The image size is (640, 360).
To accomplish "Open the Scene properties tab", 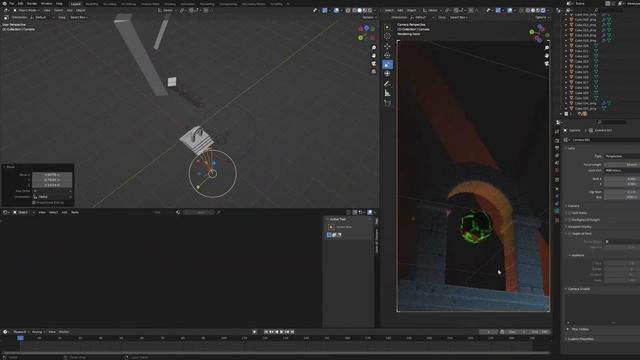I will pos(557,163).
